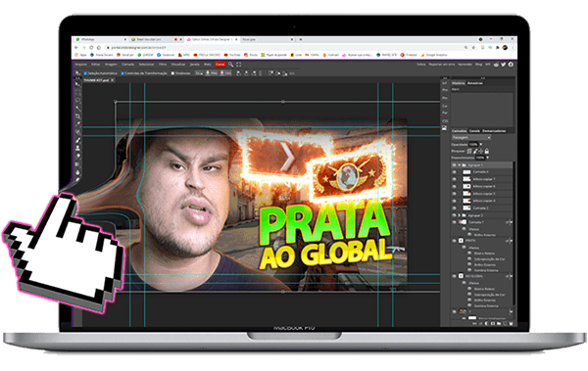Screen dimensions: 588x371
Task: Open the Filtro menu
Action: pyautogui.click(x=163, y=64)
